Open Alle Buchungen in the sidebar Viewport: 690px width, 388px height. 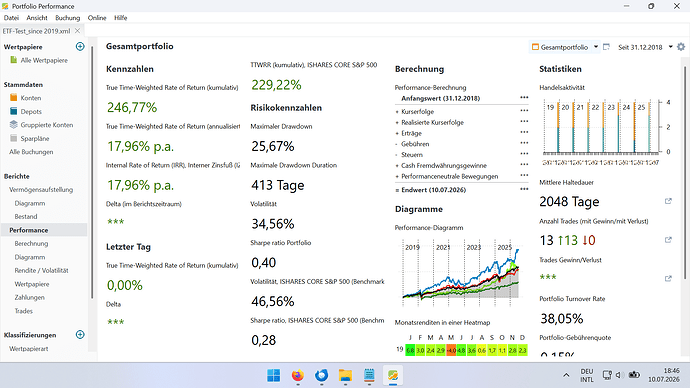(31, 152)
